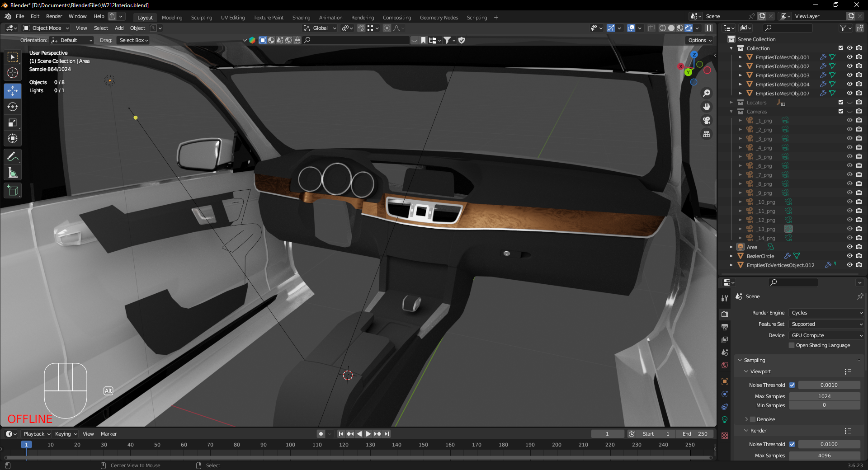The width and height of the screenshot is (868, 470).
Task: Open the timeline Marker menu
Action: coord(108,434)
